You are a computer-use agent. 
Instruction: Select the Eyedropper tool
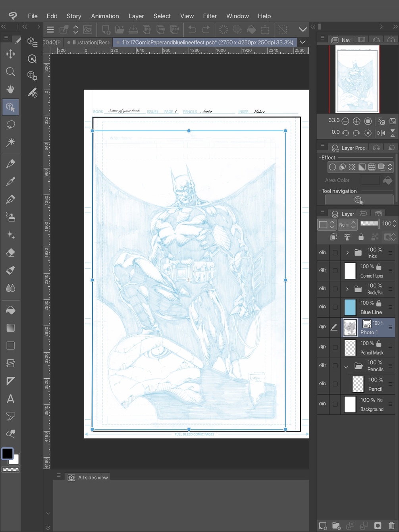click(x=11, y=182)
